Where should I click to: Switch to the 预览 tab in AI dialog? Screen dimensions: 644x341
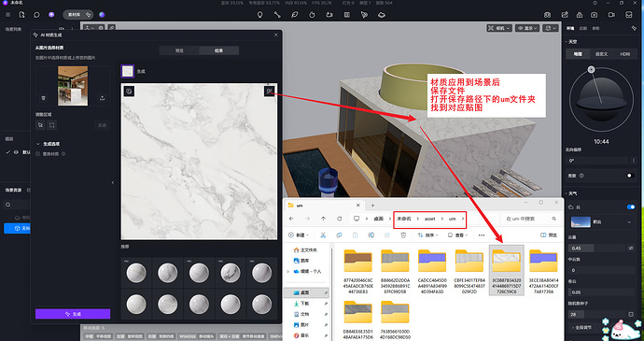coord(179,50)
